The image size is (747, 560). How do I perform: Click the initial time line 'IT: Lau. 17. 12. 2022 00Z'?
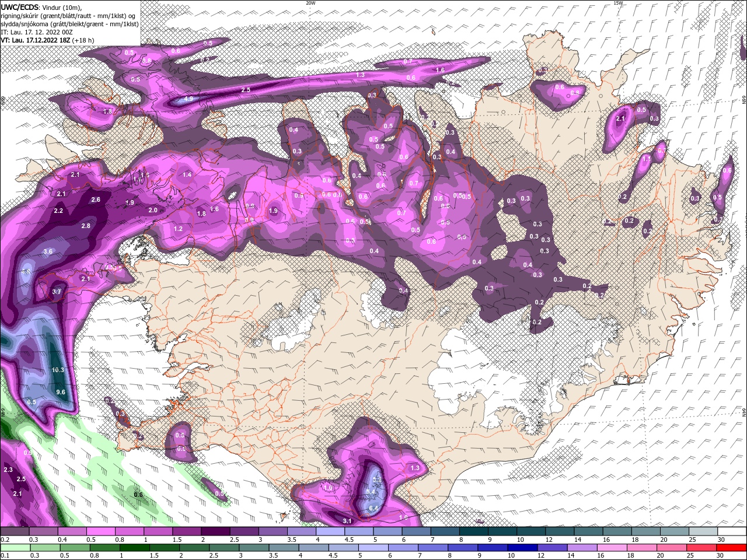37,32
